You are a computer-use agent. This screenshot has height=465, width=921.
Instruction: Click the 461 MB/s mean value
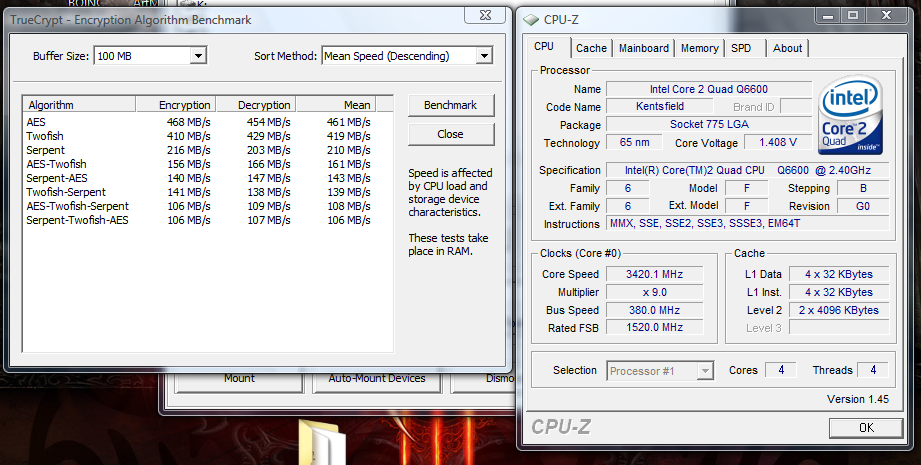[349, 122]
